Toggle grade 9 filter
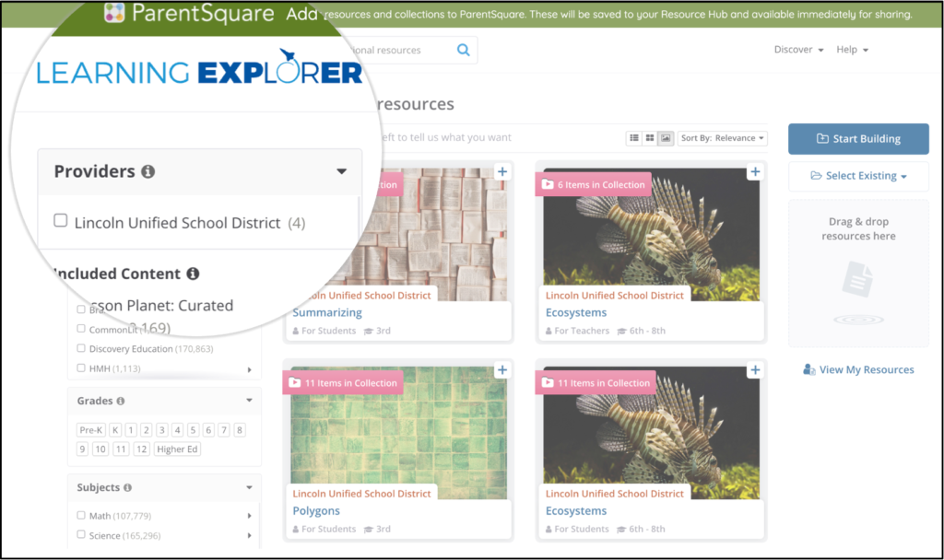944x560 pixels. click(x=83, y=449)
